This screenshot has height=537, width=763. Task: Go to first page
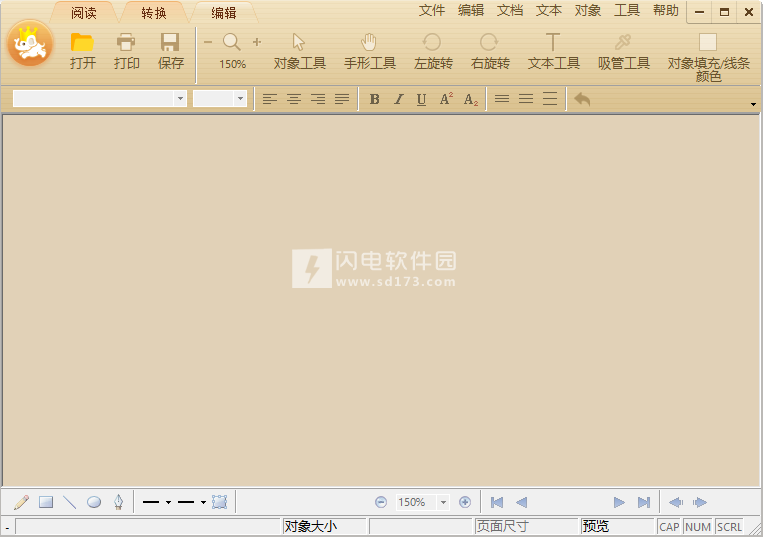(497, 502)
